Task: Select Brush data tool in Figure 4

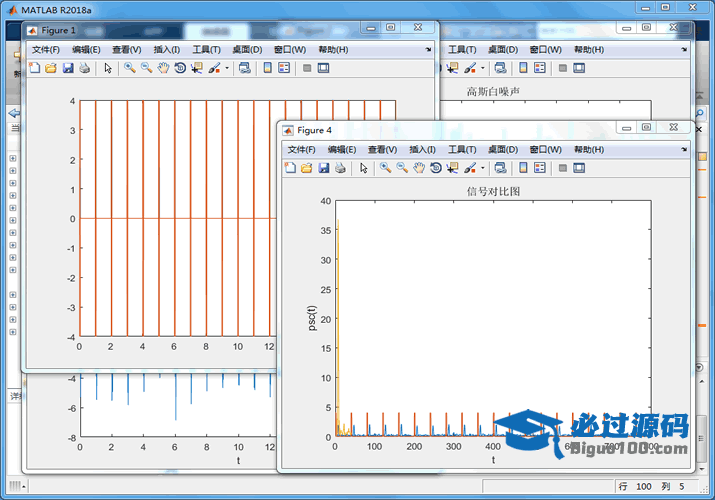Action: pyautogui.click(x=470, y=168)
